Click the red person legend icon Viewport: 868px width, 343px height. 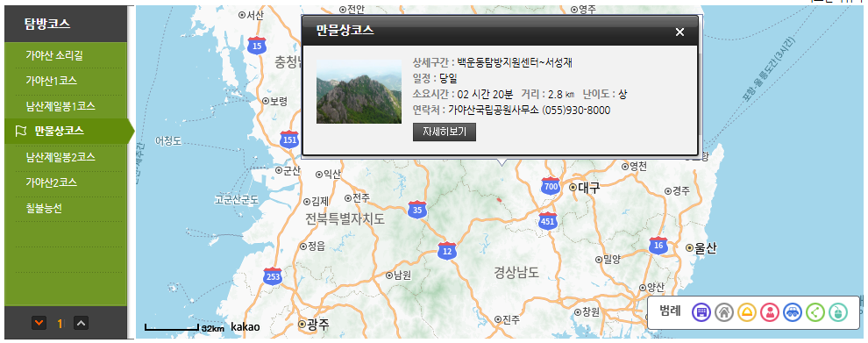769,312
